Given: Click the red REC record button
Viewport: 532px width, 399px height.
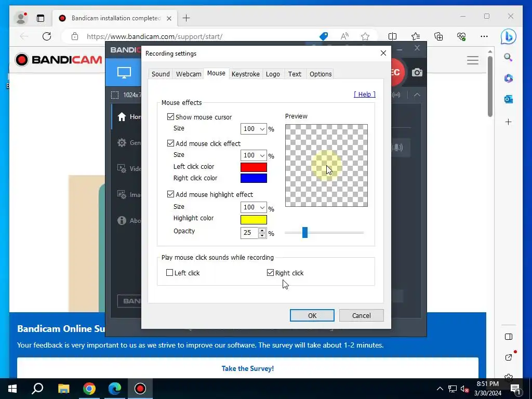Looking at the screenshot, I should pyautogui.click(x=397, y=72).
